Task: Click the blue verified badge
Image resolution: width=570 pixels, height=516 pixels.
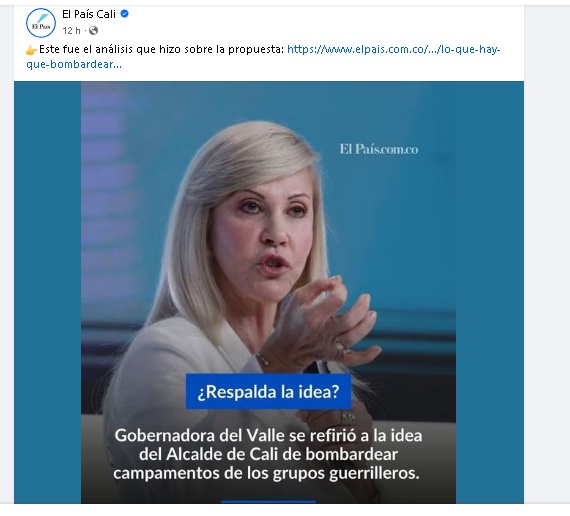Action: point(125,14)
